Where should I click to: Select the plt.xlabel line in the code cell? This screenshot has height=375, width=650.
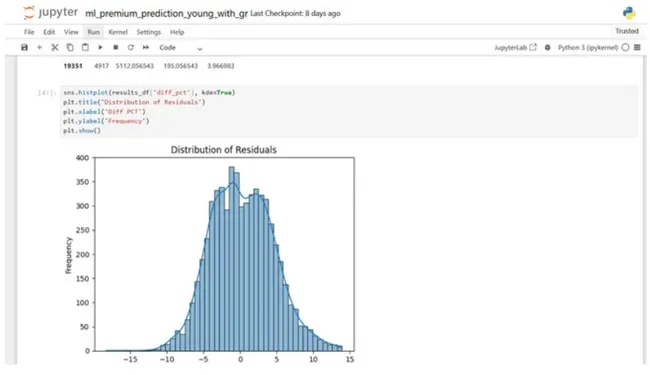pos(104,111)
